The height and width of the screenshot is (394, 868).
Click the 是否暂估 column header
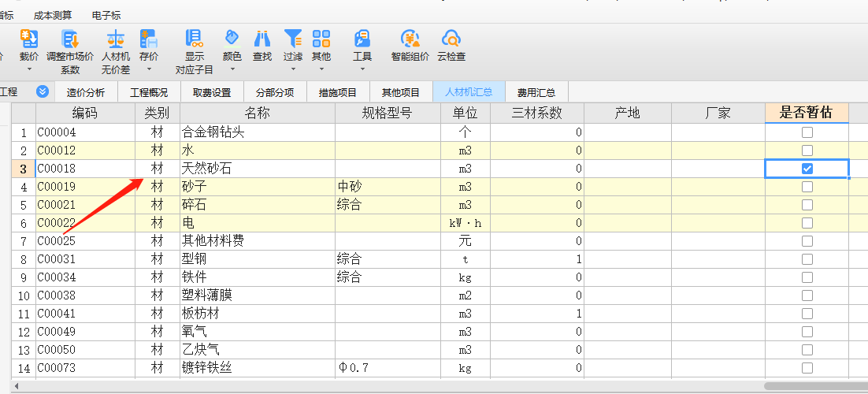coord(807,113)
